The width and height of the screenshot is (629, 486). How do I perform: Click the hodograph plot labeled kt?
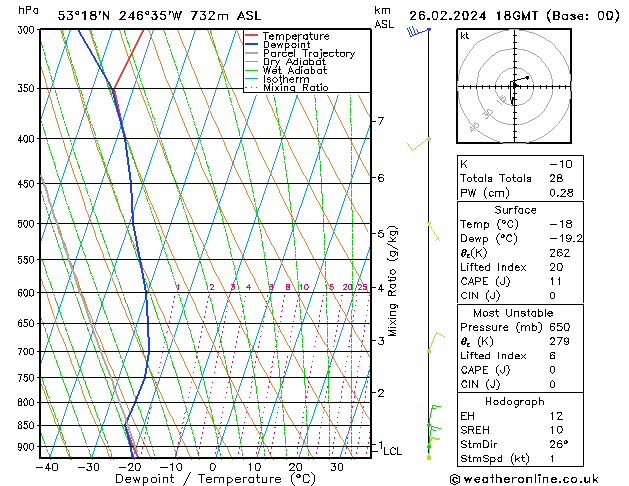click(x=514, y=86)
